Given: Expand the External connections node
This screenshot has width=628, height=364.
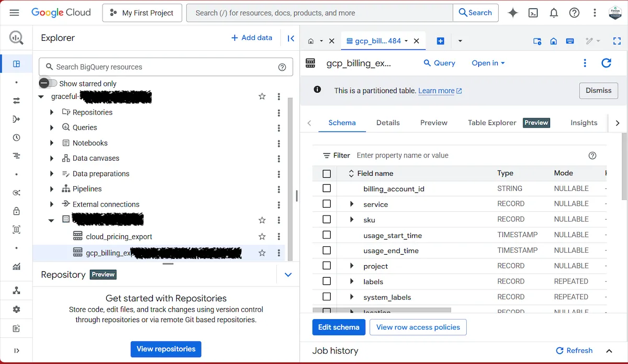Looking at the screenshot, I should click(x=51, y=204).
